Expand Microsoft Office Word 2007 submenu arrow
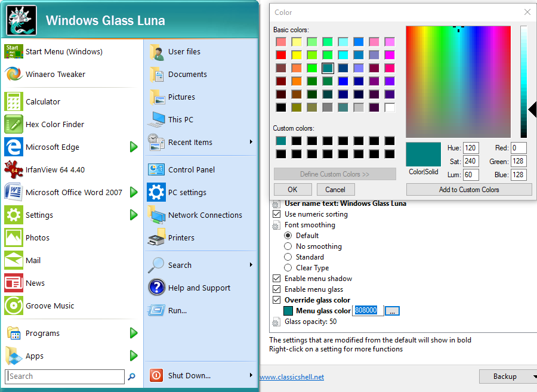This screenshot has width=537, height=392. pos(134,192)
